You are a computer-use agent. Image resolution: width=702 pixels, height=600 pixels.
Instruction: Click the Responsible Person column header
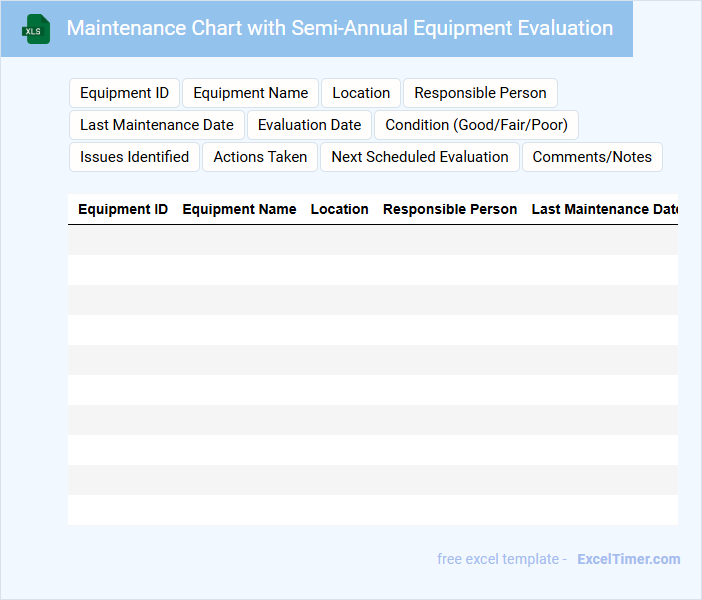[450, 210]
